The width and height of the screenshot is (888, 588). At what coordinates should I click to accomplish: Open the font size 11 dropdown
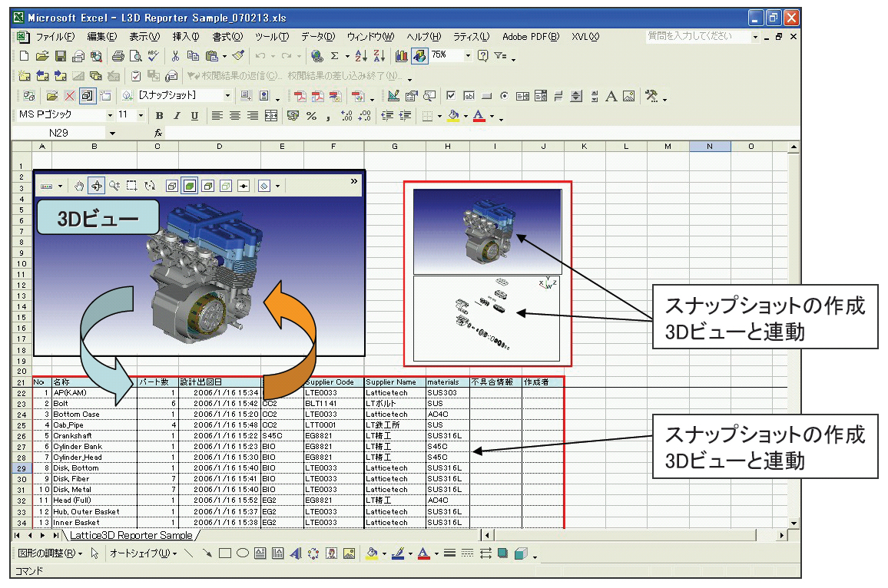[141, 115]
